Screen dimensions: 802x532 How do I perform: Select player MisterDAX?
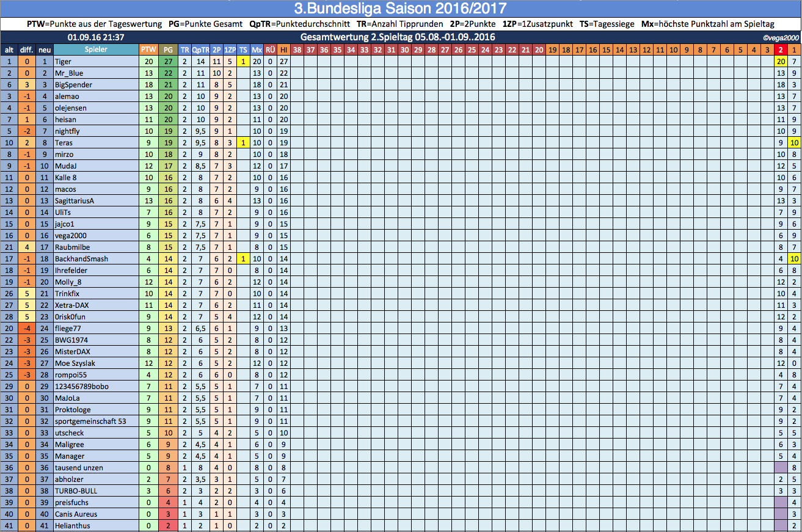(72, 352)
